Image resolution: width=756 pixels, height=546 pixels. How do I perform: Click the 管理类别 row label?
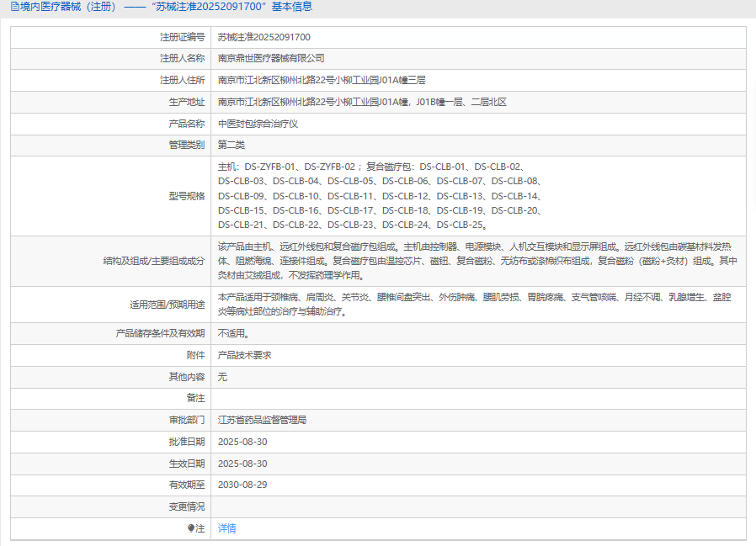tap(187, 145)
